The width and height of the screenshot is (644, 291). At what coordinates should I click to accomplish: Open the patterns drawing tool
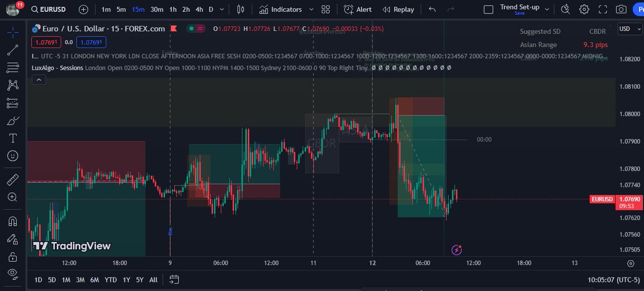pyautogui.click(x=13, y=85)
